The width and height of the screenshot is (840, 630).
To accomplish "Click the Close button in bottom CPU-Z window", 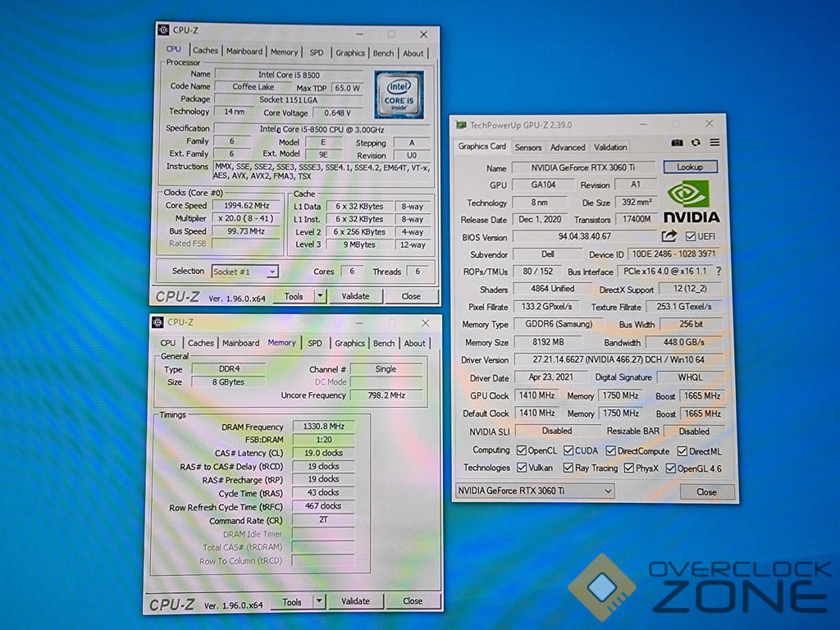I will [x=413, y=601].
